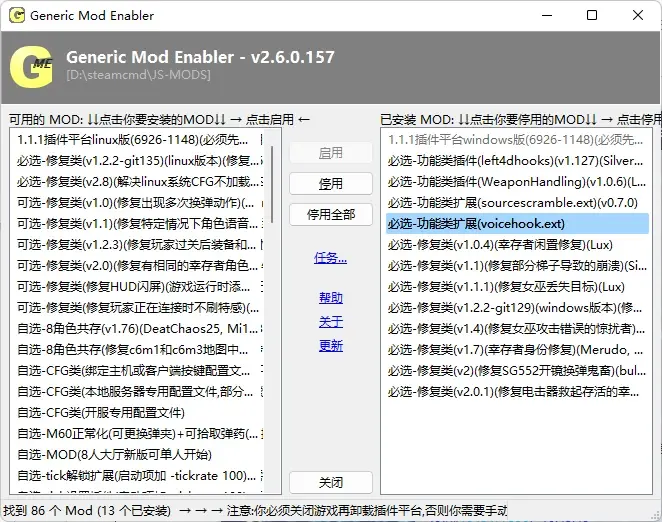Click the 关闭 button
The image size is (662, 522).
(x=331, y=482)
